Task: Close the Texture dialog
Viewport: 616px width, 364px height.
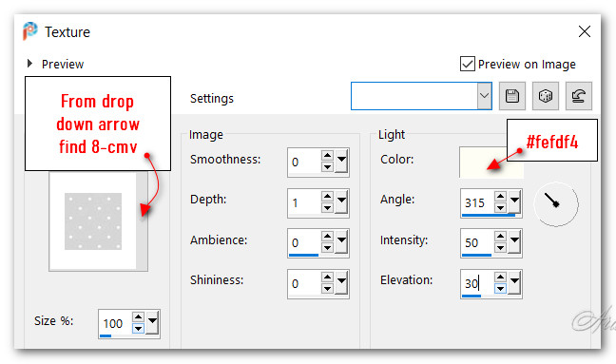Action: point(585,31)
